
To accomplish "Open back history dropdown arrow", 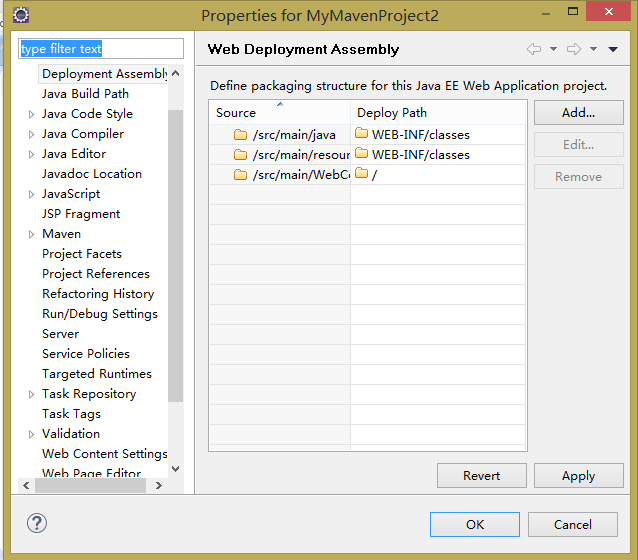I will click(x=553, y=49).
